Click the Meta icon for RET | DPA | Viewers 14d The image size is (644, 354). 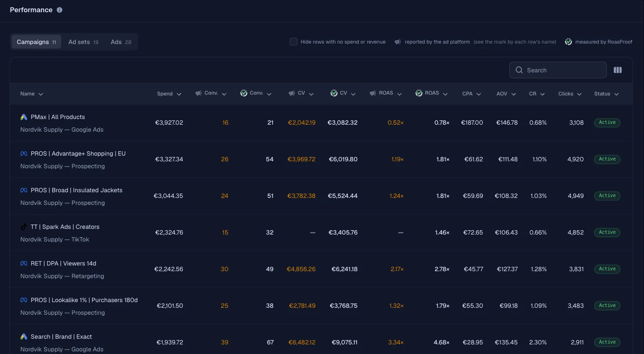24,264
